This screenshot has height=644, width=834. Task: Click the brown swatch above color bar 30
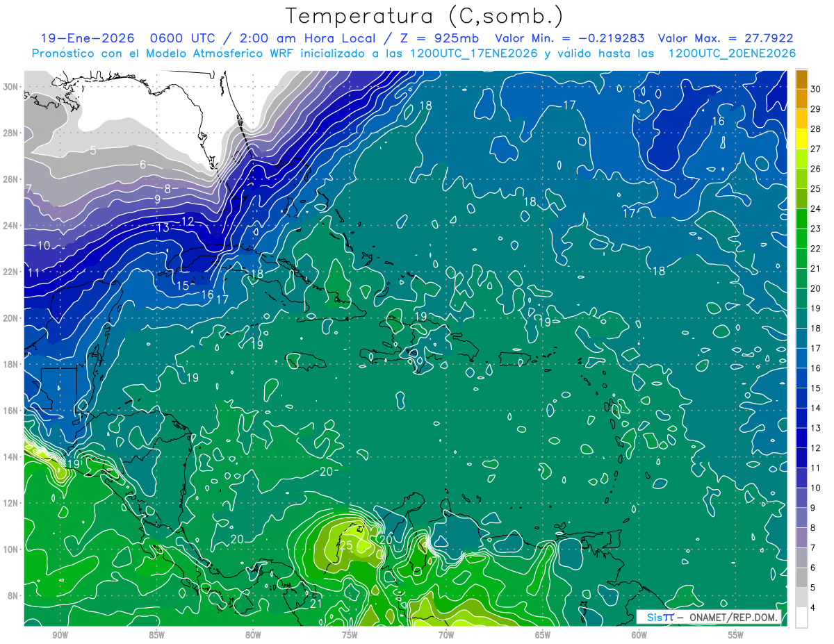pyautogui.click(x=801, y=79)
